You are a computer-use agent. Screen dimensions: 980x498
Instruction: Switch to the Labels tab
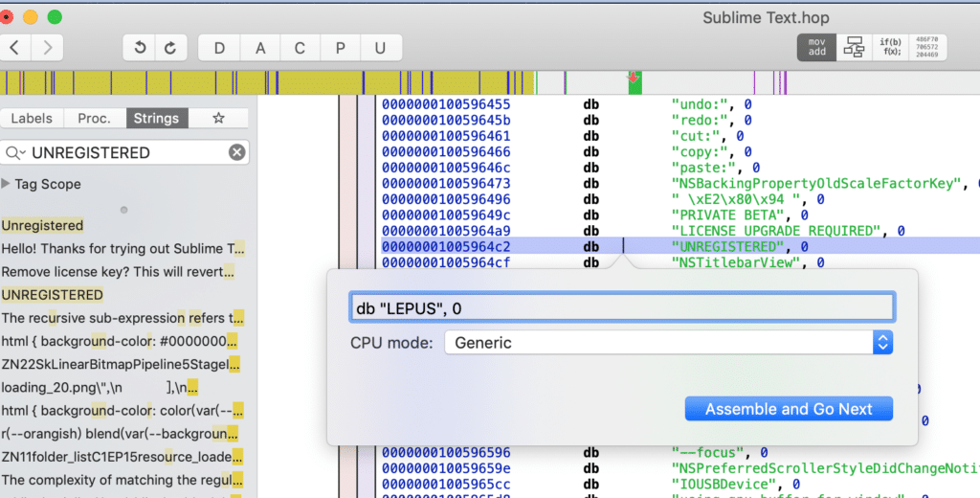(x=32, y=118)
